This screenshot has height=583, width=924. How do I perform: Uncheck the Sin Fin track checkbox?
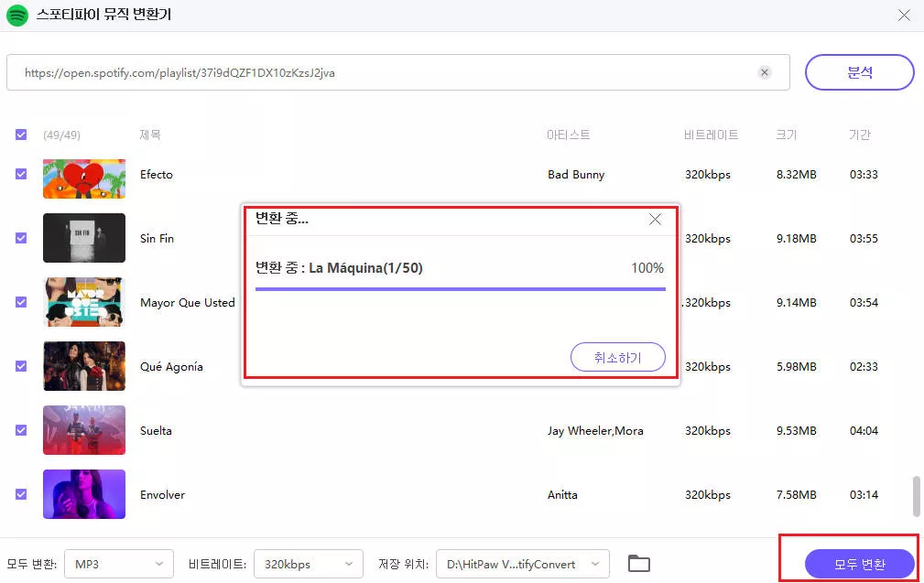pyautogui.click(x=21, y=238)
